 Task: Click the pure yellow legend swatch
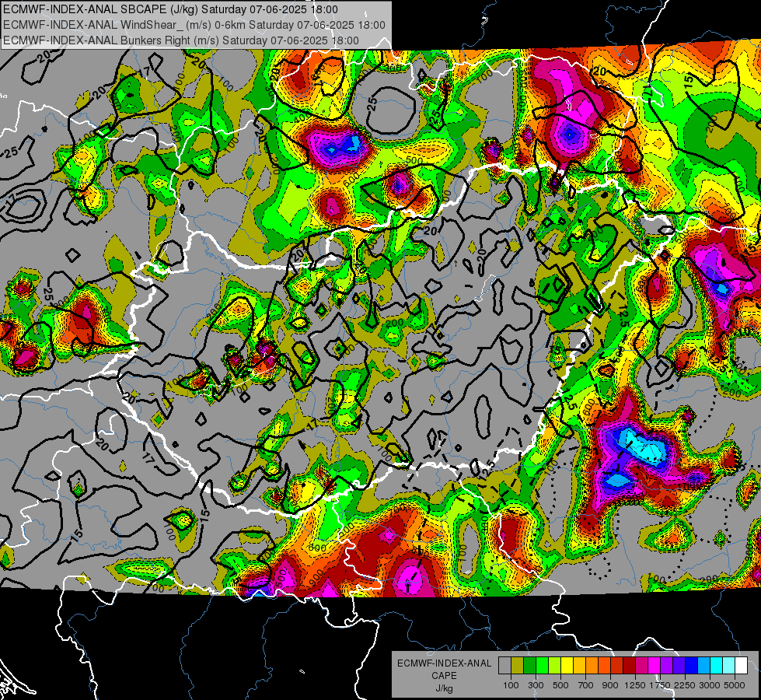coord(567,665)
